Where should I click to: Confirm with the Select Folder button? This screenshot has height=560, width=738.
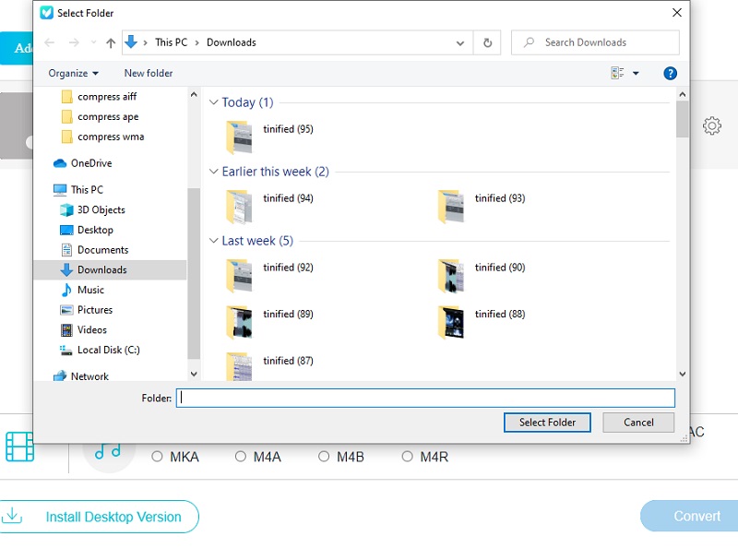(x=547, y=423)
